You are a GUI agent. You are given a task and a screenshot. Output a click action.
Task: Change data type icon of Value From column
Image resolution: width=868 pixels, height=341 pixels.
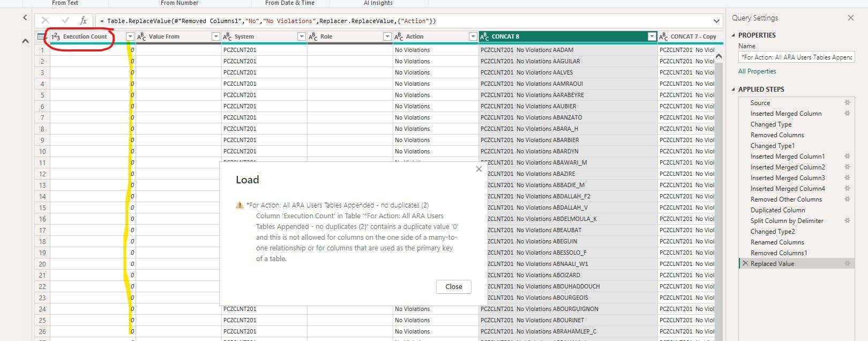[x=141, y=36]
